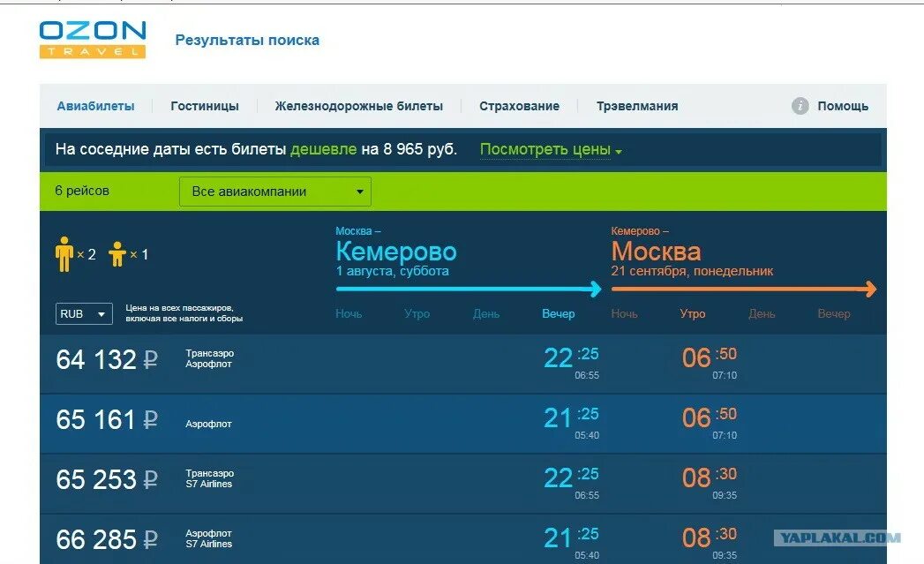924x564 pixels.
Task: Open the Страхование tab
Action: pyautogui.click(x=519, y=106)
